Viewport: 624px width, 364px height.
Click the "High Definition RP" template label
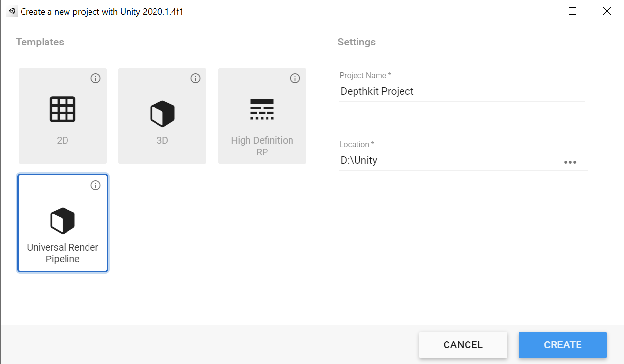tap(262, 146)
